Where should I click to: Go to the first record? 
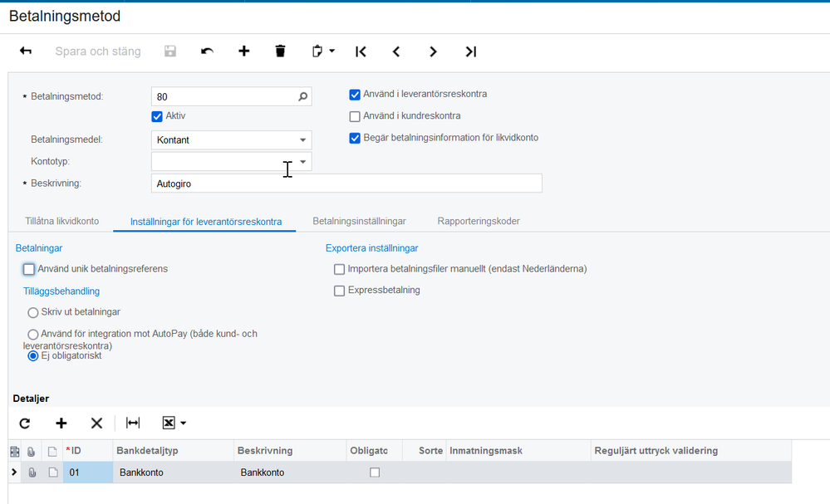point(361,51)
